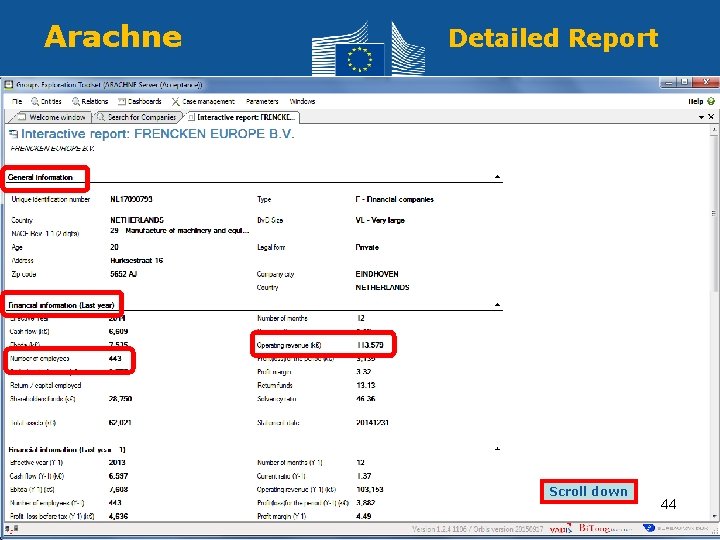Viewport: 720px width, 540px height.
Task: Click the version text in the status bar
Action: click(477, 529)
